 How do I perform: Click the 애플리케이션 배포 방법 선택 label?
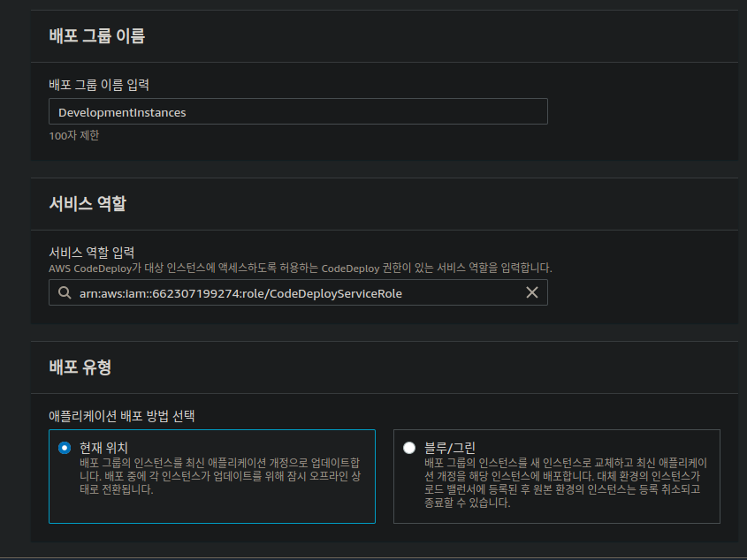tap(121, 416)
